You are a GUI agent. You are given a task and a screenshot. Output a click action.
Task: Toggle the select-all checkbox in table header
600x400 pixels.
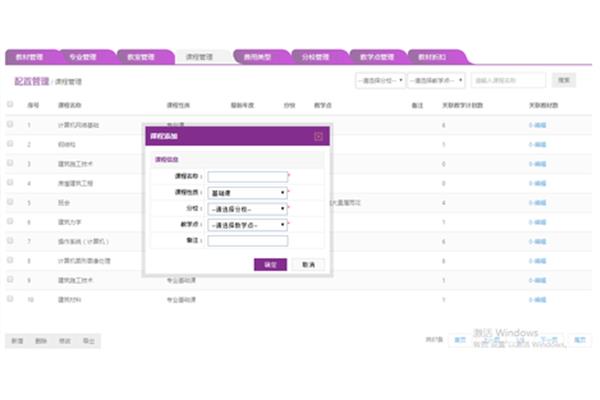click(x=10, y=104)
